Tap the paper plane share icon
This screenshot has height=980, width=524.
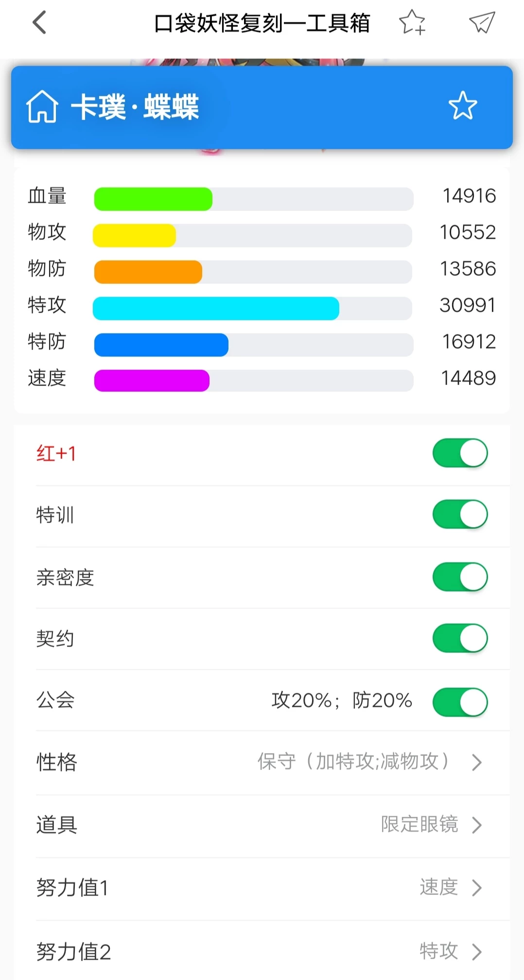coord(481,23)
